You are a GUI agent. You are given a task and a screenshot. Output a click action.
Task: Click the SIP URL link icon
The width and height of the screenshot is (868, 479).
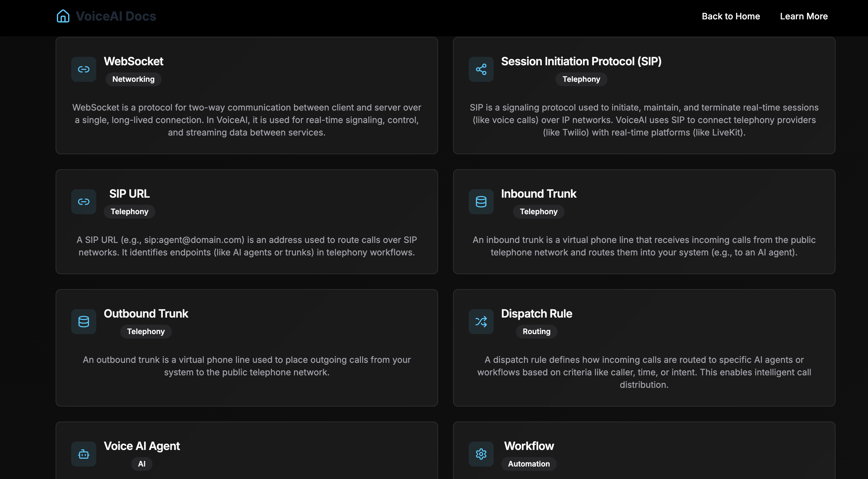83,202
